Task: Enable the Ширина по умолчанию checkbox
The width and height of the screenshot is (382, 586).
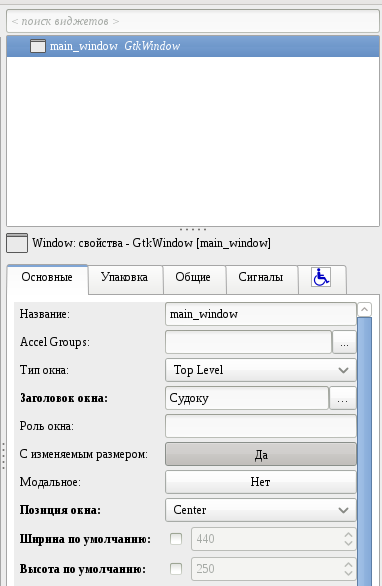Action: click(176, 539)
